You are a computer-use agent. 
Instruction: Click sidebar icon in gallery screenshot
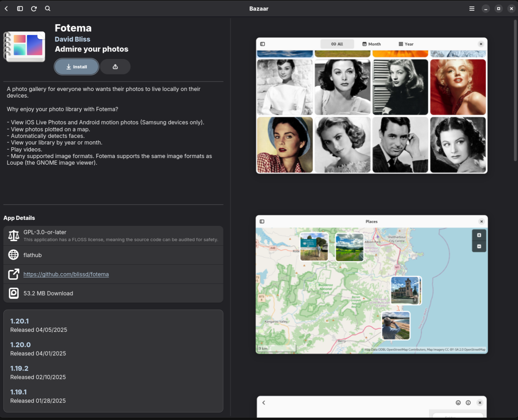[x=262, y=44]
